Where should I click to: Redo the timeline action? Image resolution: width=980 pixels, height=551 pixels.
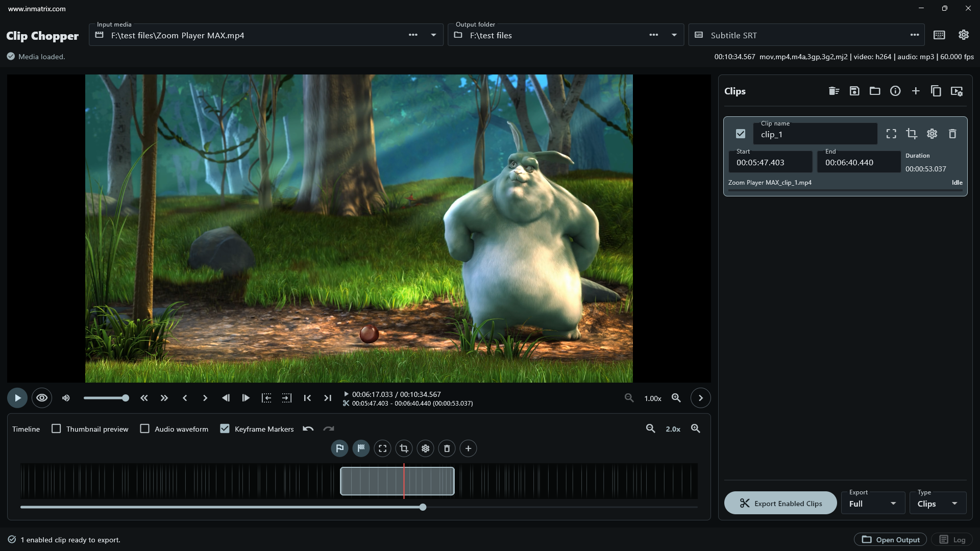coord(329,429)
